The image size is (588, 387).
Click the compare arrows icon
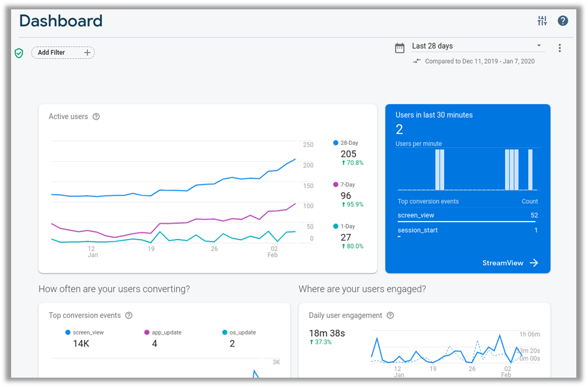click(417, 61)
